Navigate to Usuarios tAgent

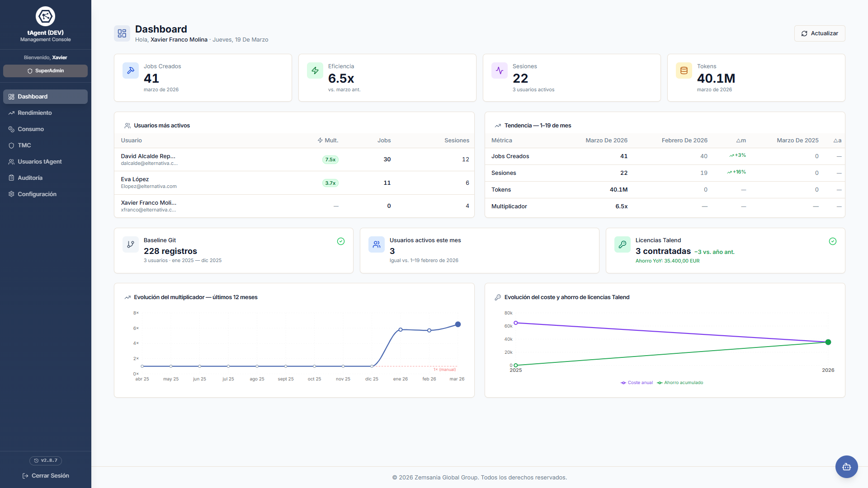[45, 162]
